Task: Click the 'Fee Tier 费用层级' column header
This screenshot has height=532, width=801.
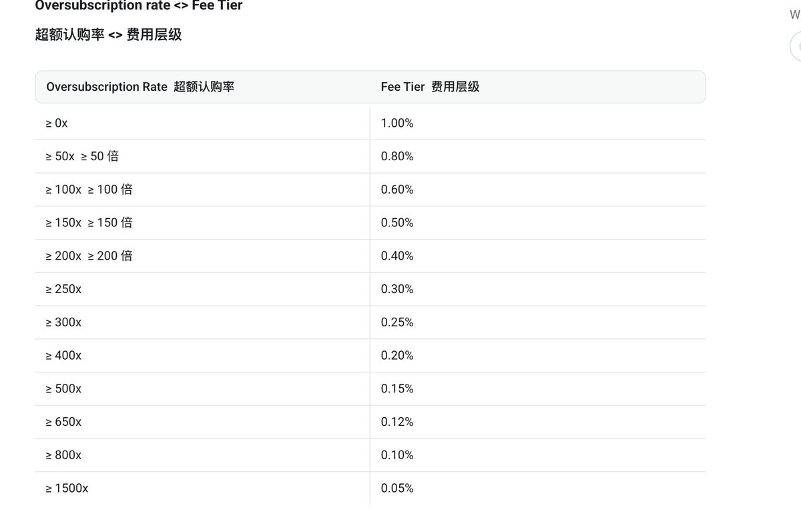Action: pyautogui.click(x=430, y=87)
